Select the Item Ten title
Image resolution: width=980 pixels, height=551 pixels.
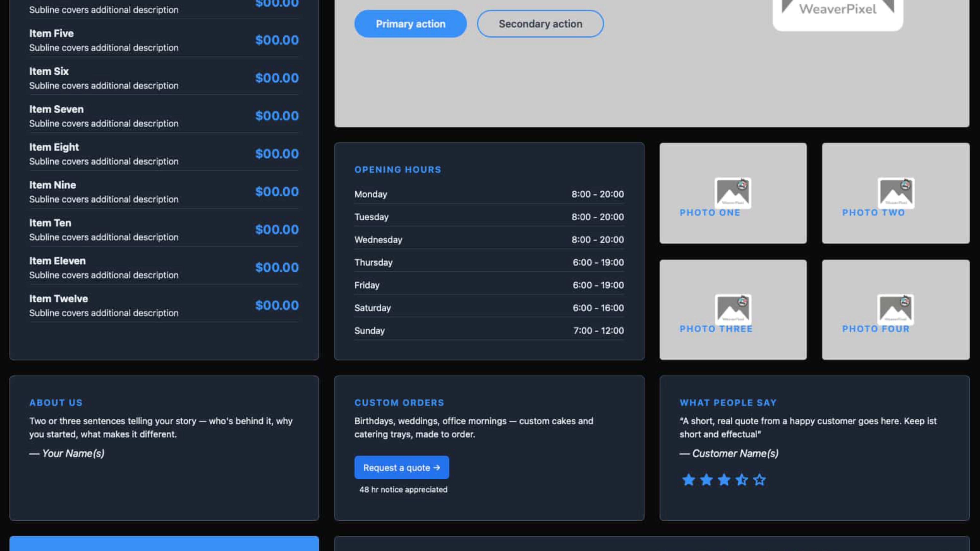coord(50,223)
